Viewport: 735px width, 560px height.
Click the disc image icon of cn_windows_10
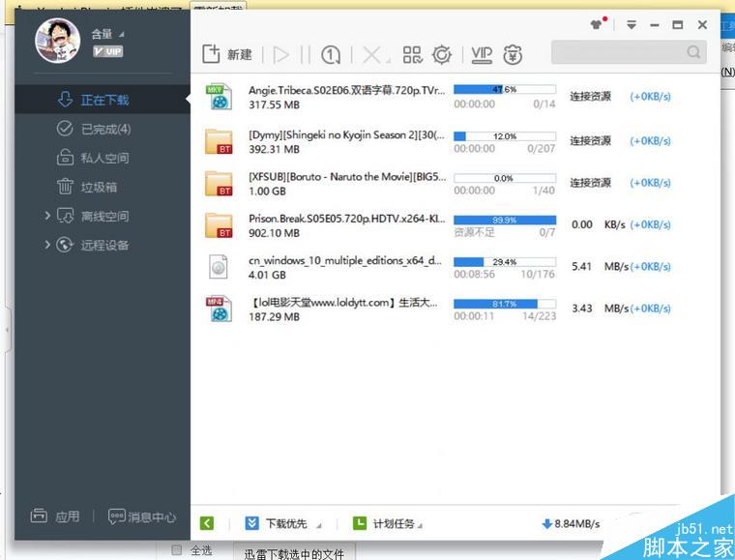(219, 267)
